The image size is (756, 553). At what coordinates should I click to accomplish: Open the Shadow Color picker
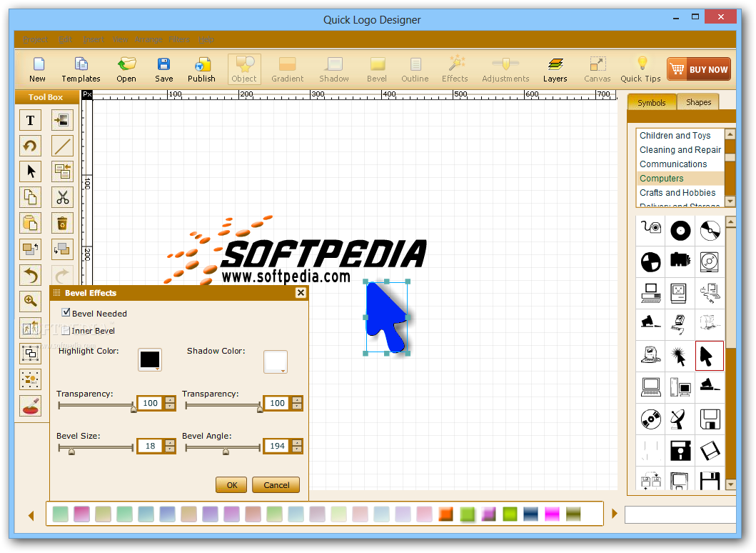click(x=276, y=362)
